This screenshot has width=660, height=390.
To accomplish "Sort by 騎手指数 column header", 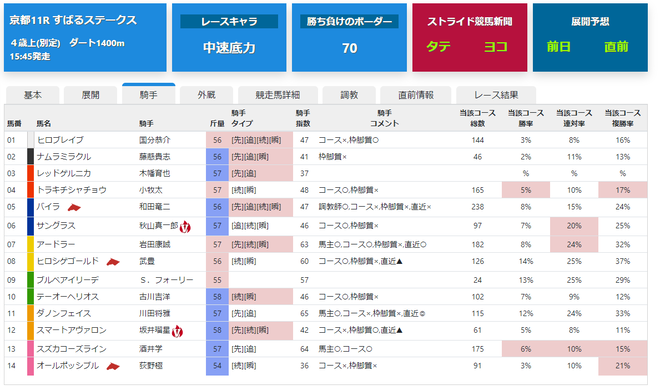I will [x=303, y=118].
